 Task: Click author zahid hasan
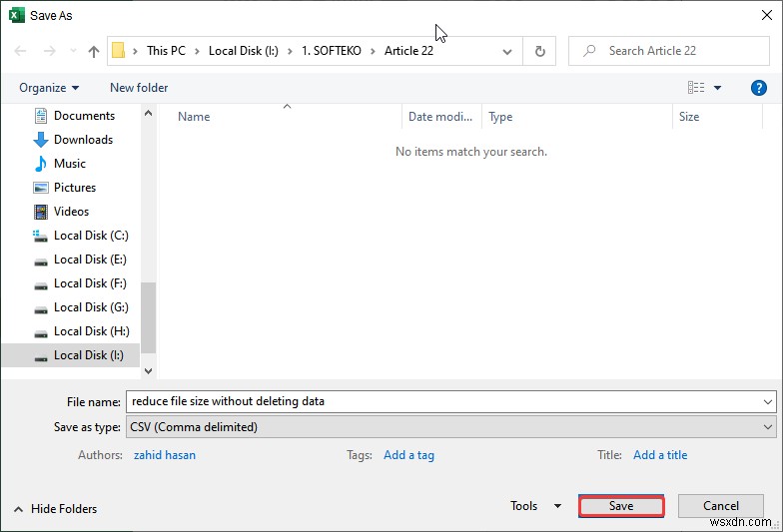point(164,455)
